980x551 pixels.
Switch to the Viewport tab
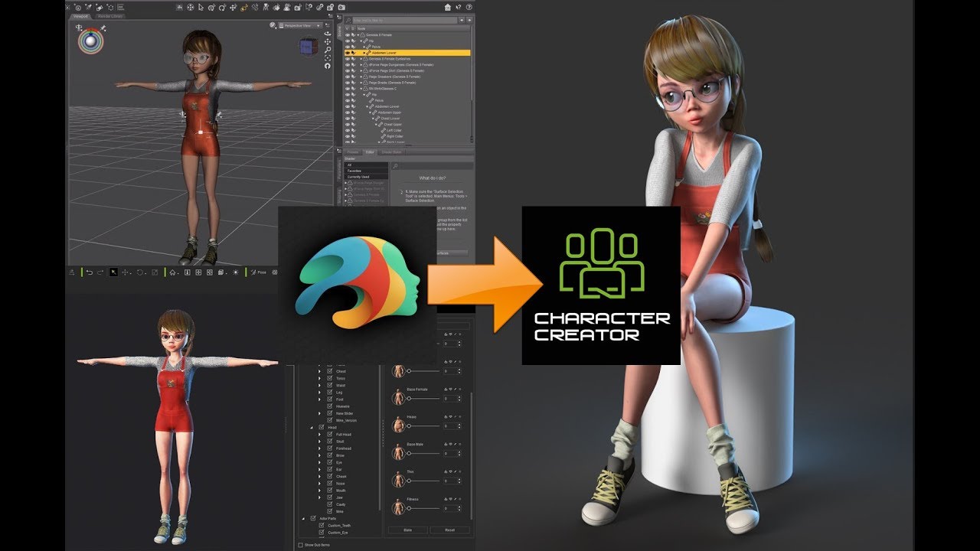pos(80,16)
